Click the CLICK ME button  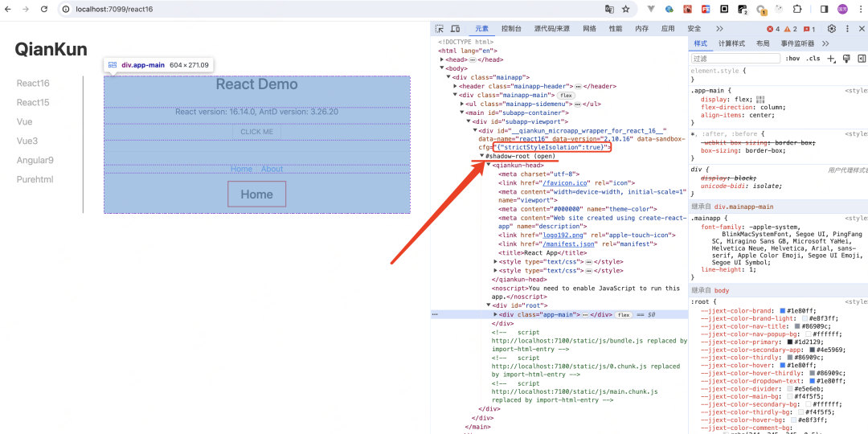(x=257, y=132)
